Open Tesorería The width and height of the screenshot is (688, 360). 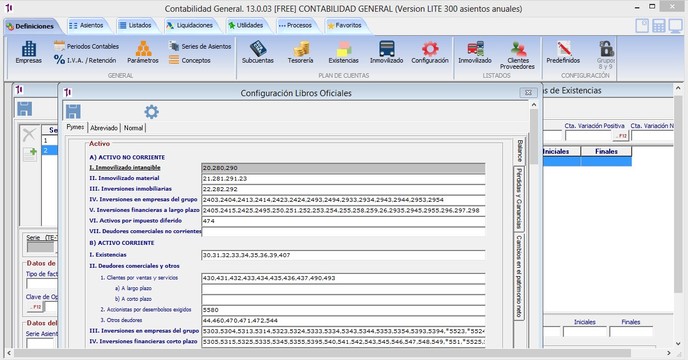pyautogui.click(x=301, y=52)
